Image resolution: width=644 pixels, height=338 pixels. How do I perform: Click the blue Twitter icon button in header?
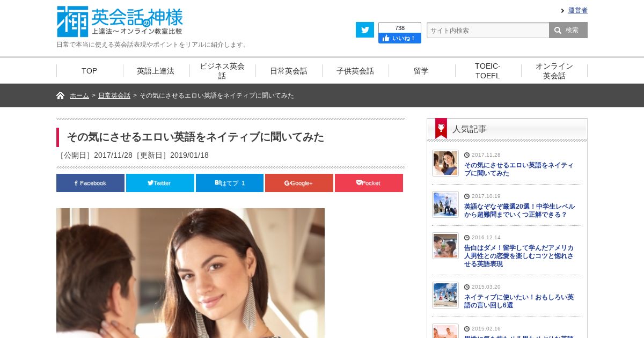click(365, 30)
